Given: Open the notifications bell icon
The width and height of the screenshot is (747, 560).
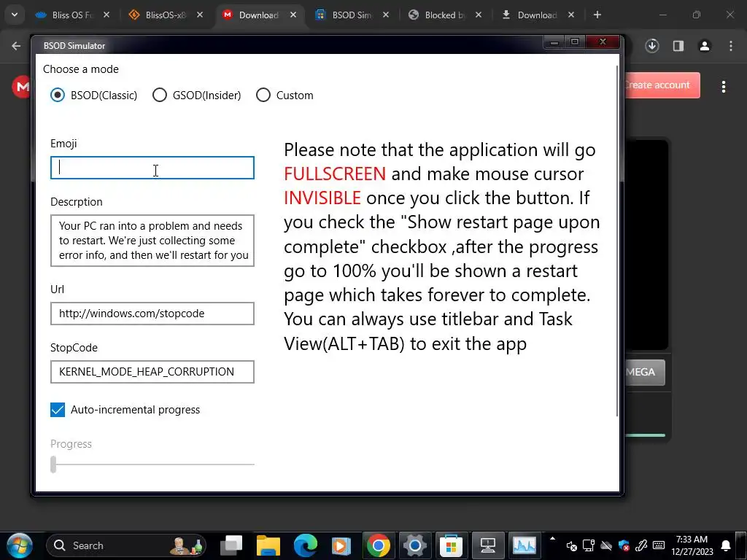Looking at the screenshot, I should 726,545.
